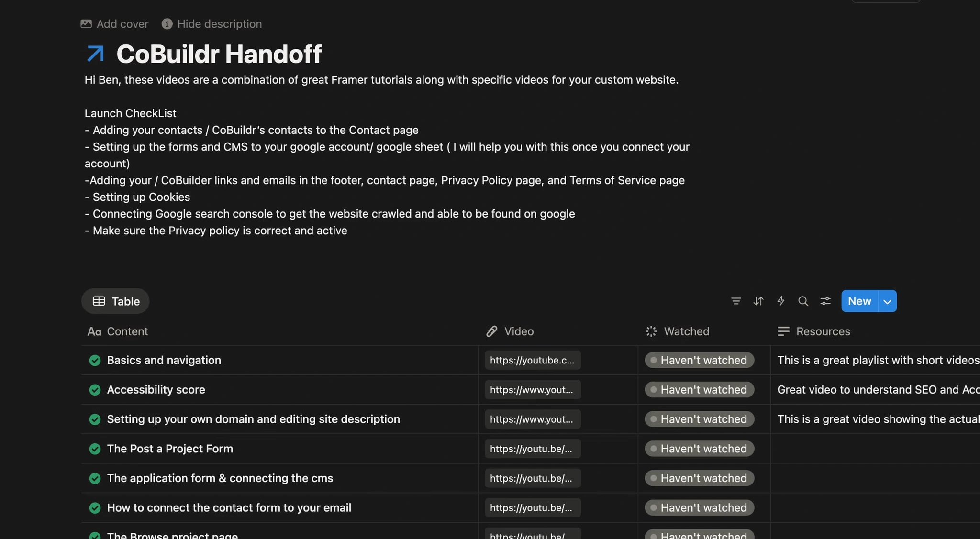Click the filter icon in database toolbar
Viewport: 980px width, 539px height.
pos(736,301)
